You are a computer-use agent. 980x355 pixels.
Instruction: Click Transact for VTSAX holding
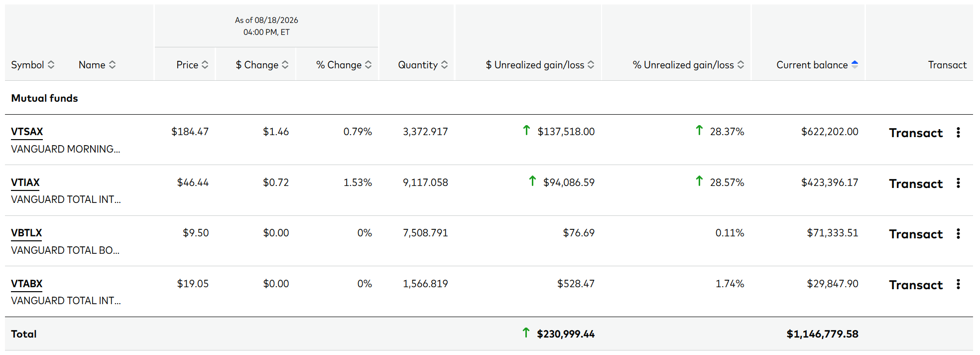pos(916,133)
